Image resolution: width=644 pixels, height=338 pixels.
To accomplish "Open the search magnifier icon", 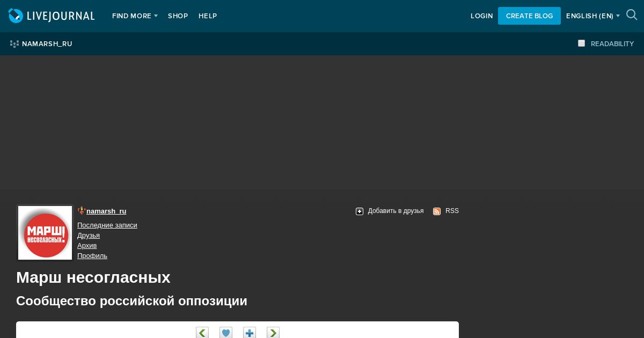I will [x=632, y=15].
